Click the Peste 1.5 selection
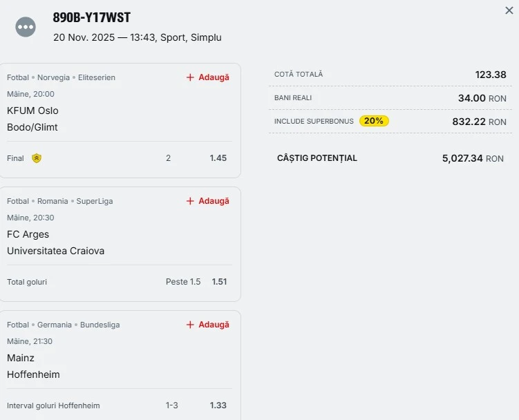 pos(183,282)
